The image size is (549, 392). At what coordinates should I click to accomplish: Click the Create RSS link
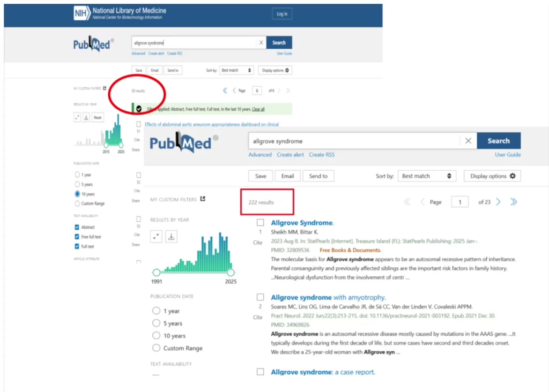click(x=322, y=155)
